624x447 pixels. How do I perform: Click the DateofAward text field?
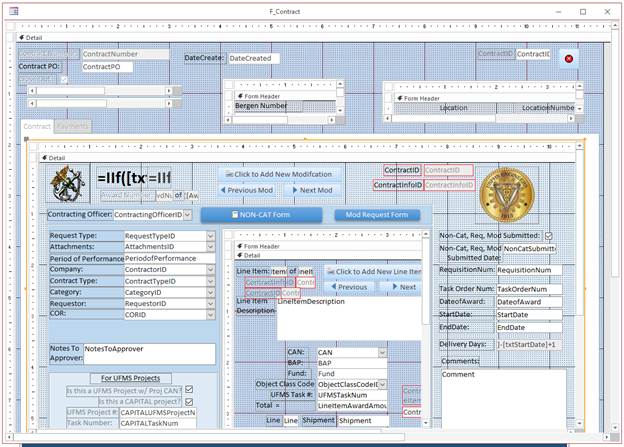pos(529,302)
